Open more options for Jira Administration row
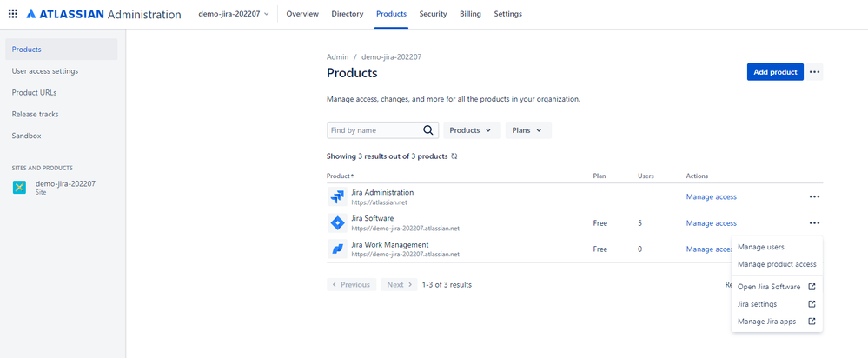This screenshot has width=868, height=358. [814, 196]
